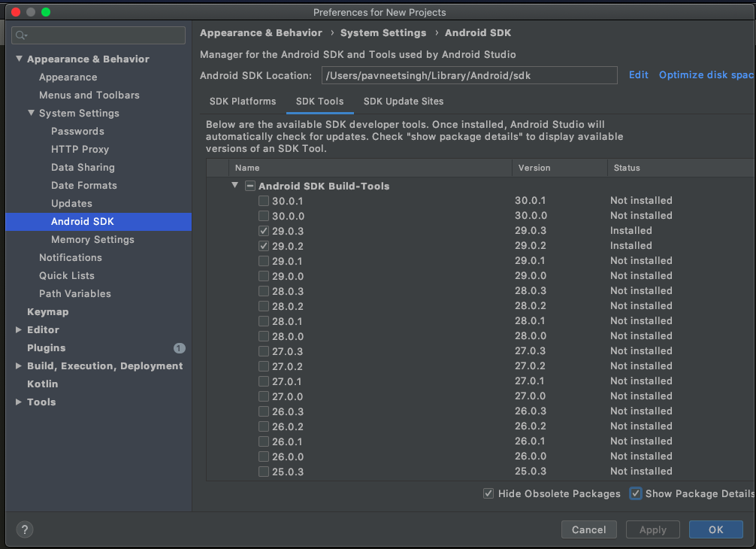
Task: Select Plugins in the sidebar
Action: coord(47,348)
